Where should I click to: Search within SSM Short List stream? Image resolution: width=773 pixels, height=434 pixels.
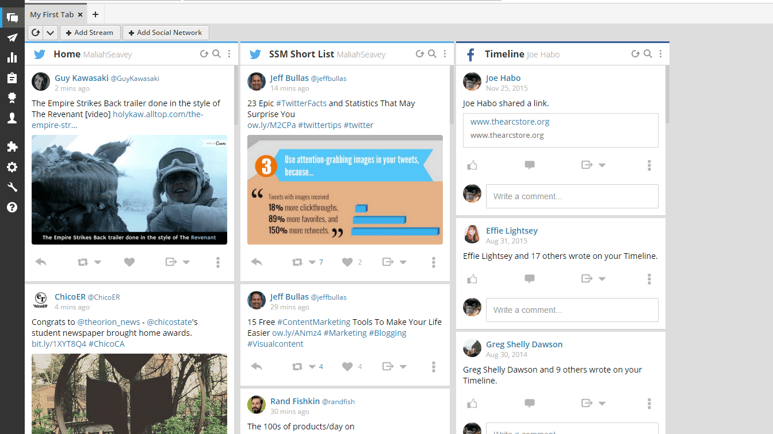tap(432, 54)
